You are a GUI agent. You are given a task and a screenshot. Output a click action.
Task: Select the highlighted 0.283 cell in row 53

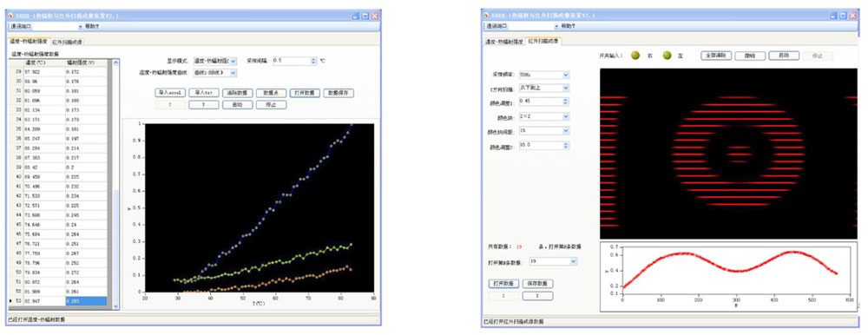(86, 300)
